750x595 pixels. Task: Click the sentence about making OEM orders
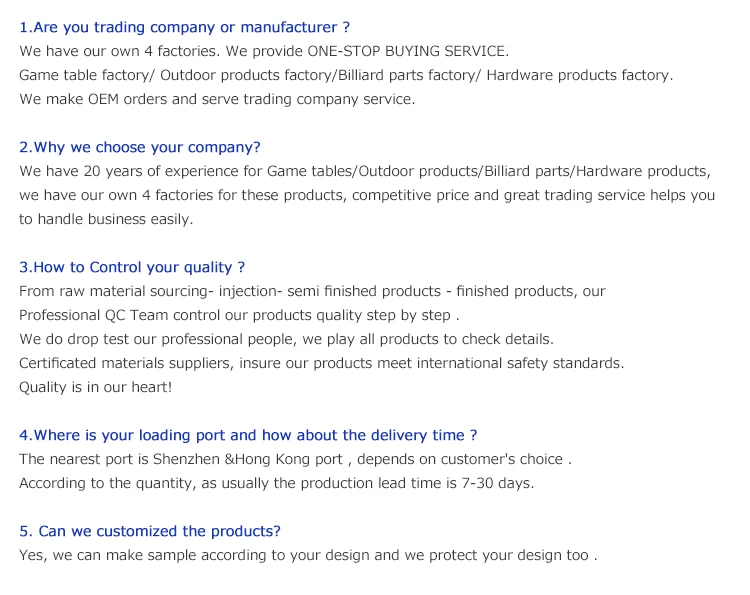click(217, 99)
